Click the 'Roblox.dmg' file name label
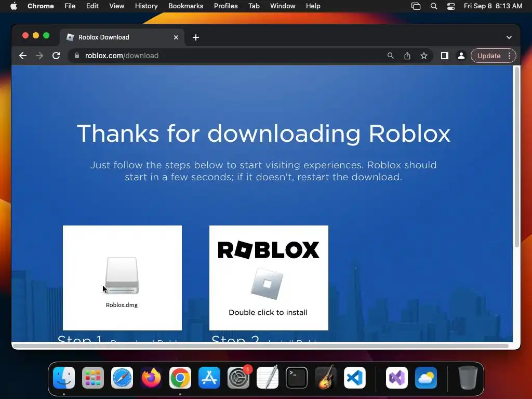This screenshot has width=532, height=399. 122,305
